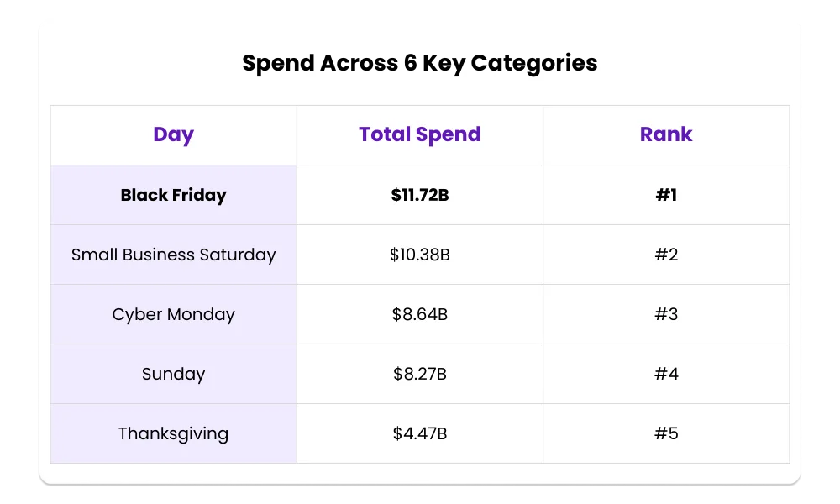Click the $8.27B spend amount
The image size is (840, 504).
[x=419, y=374]
